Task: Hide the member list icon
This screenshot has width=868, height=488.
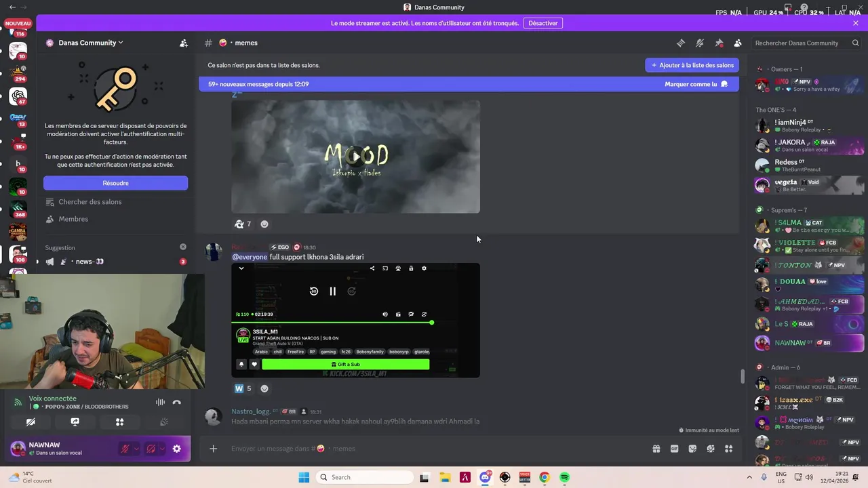Action: (738, 43)
